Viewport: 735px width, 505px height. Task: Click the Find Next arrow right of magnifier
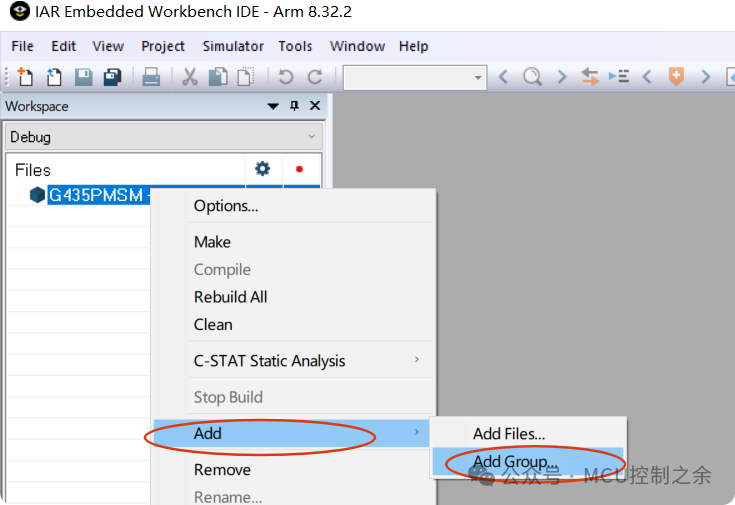point(562,76)
